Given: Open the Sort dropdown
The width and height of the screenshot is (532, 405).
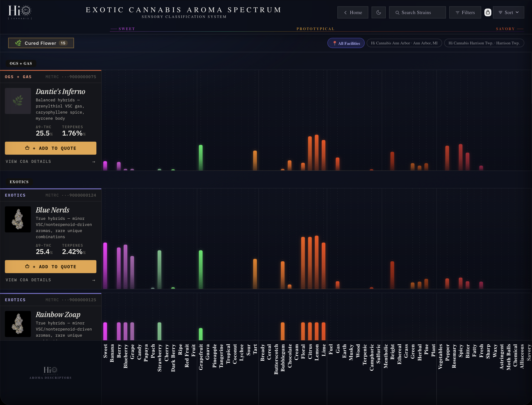Looking at the screenshot, I should coord(508,13).
